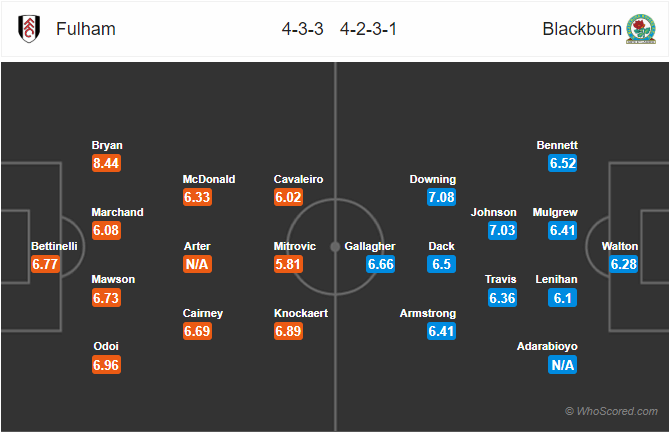Image resolution: width=671 pixels, height=432 pixels.
Task: Click the Cairney player name
Action: click(203, 313)
